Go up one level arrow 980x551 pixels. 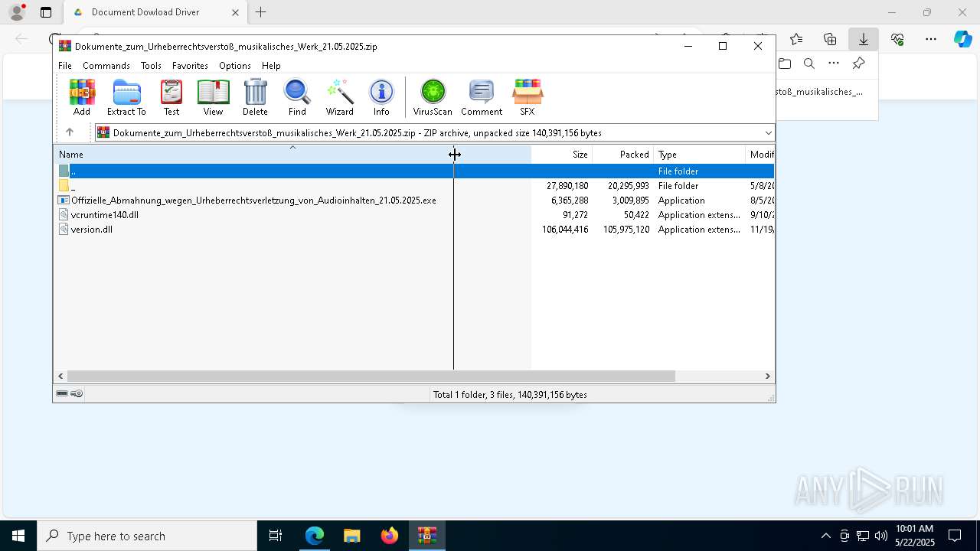(x=70, y=132)
